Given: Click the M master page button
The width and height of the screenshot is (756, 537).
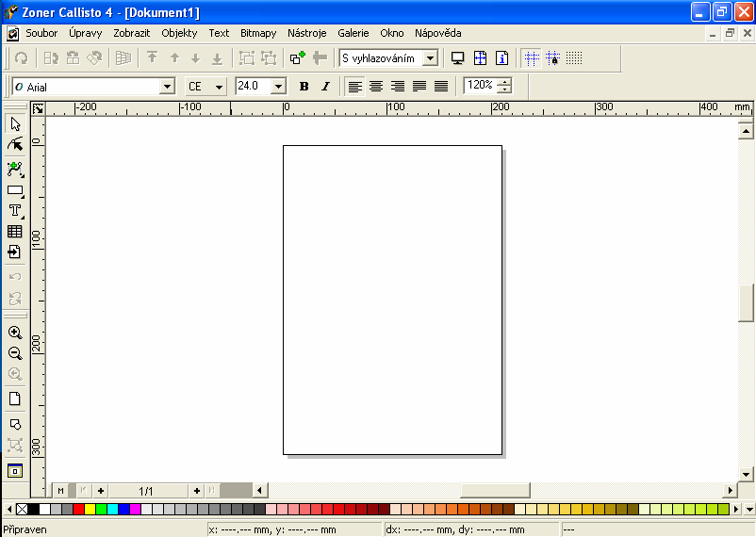Looking at the screenshot, I should pos(60,491).
